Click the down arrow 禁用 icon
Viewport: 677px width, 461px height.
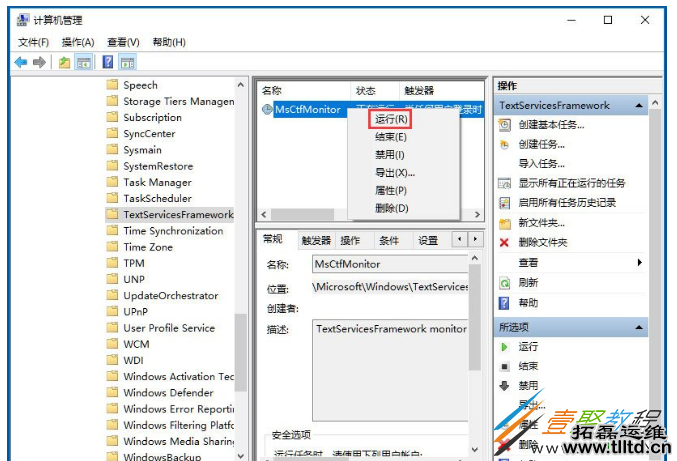point(504,385)
